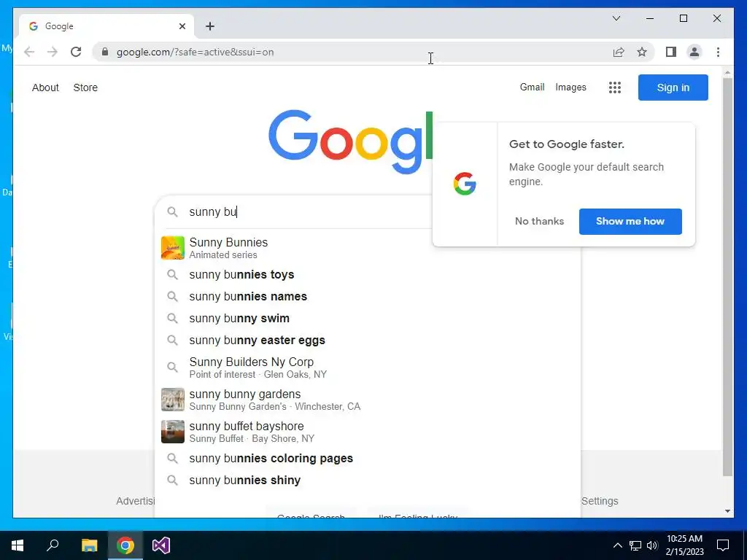Click the magnifier icon in the search box

(172, 212)
